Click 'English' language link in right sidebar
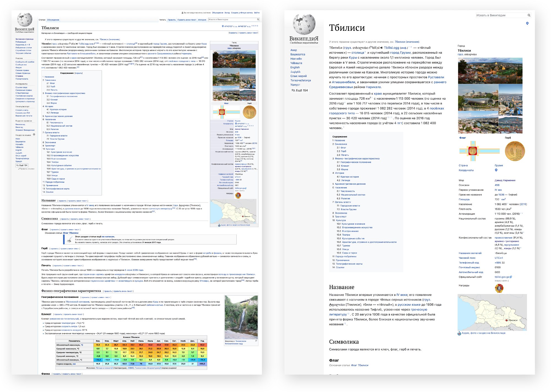This screenshot has width=551, height=392. (x=295, y=67)
